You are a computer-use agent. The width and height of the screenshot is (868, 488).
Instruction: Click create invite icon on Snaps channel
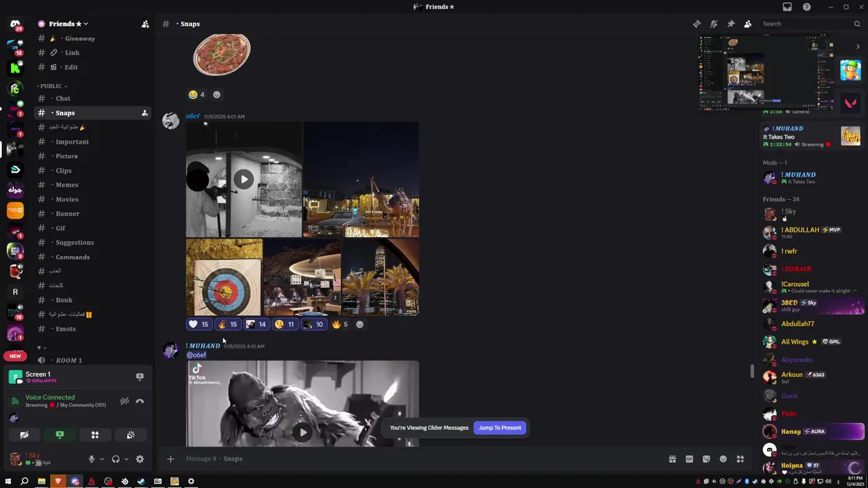[144, 113]
